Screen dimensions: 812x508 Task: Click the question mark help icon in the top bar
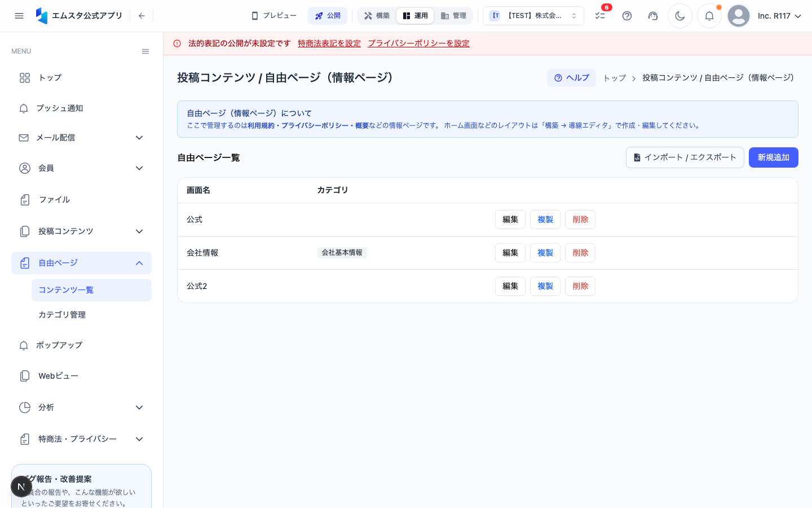click(x=627, y=16)
